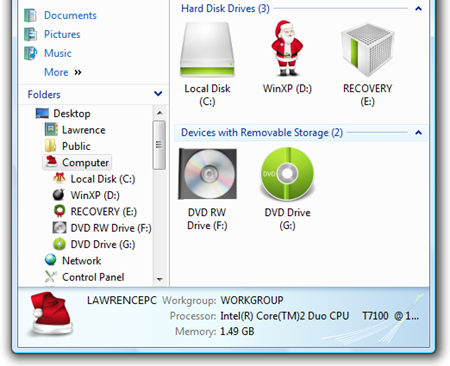Click the disc icon beside DVD RW Drive (F:)
The width and height of the screenshot is (450, 366).
(x=59, y=228)
